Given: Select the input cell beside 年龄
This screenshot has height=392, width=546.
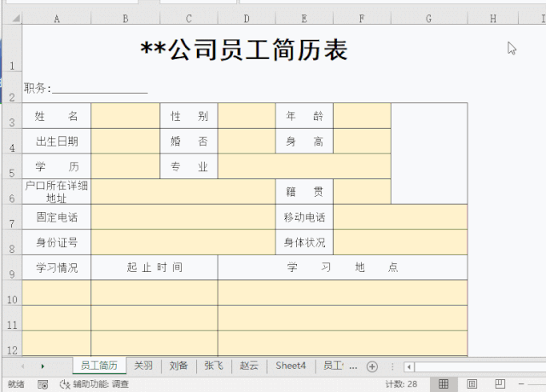Looking at the screenshot, I should 362,116.
